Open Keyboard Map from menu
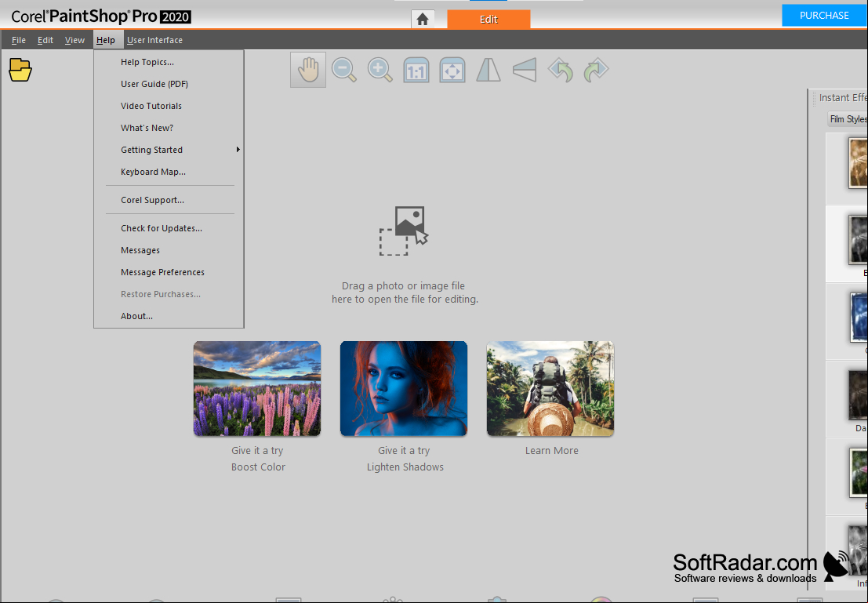 pos(169,172)
